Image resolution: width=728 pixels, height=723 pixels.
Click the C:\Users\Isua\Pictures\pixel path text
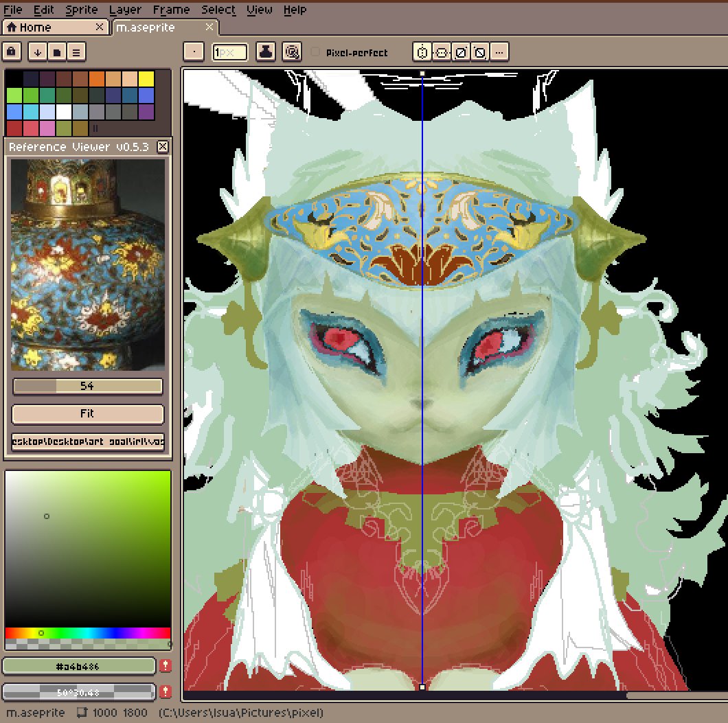241,712
